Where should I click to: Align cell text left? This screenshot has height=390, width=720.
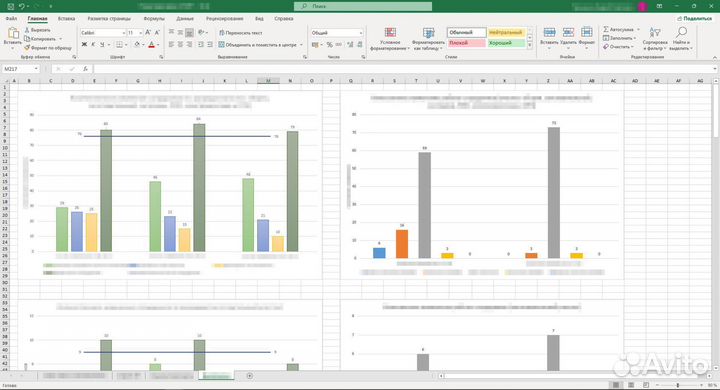[x=171, y=45]
